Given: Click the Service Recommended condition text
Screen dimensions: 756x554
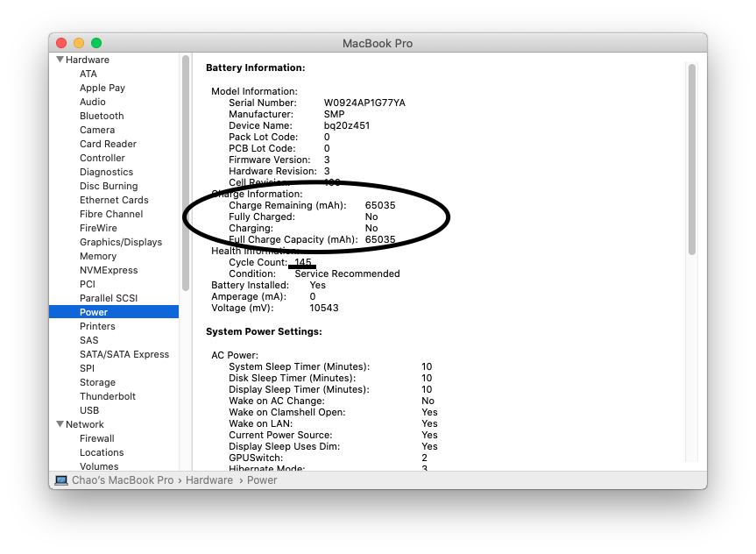Looking at the screenshot, I should coord(347,273).
